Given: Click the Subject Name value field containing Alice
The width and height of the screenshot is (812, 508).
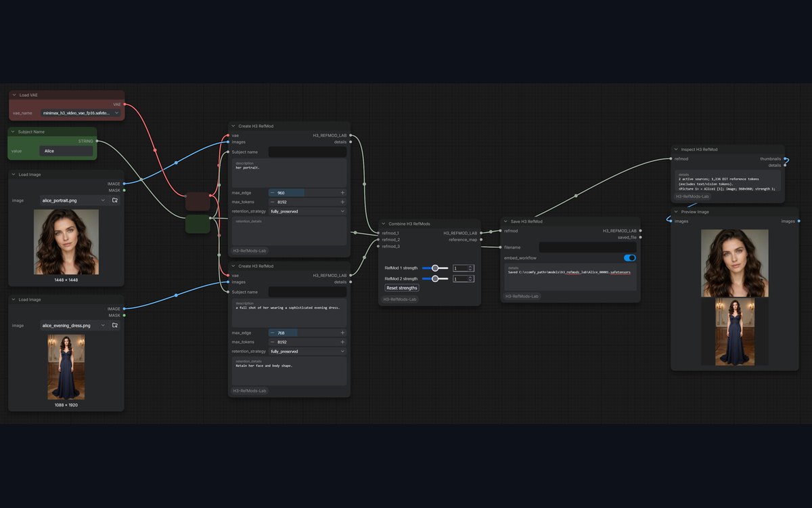Looking at the screenshot, I should point(66,151).
